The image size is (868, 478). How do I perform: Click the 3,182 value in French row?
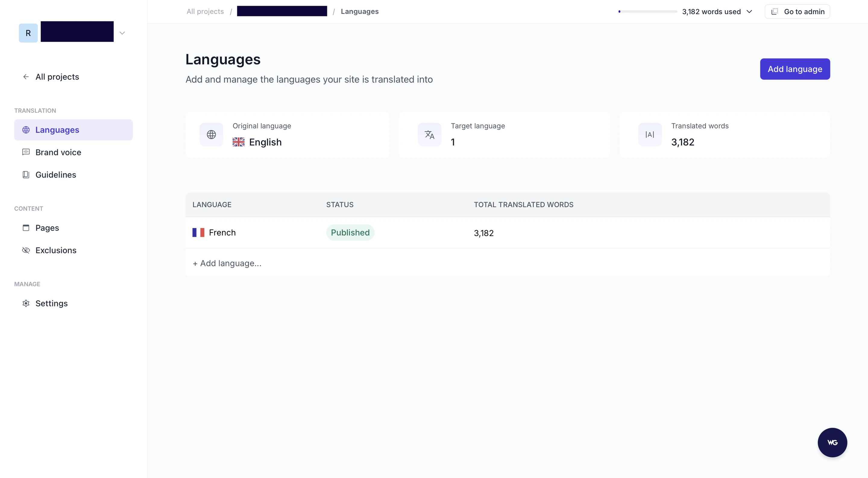tap(483, 233)
